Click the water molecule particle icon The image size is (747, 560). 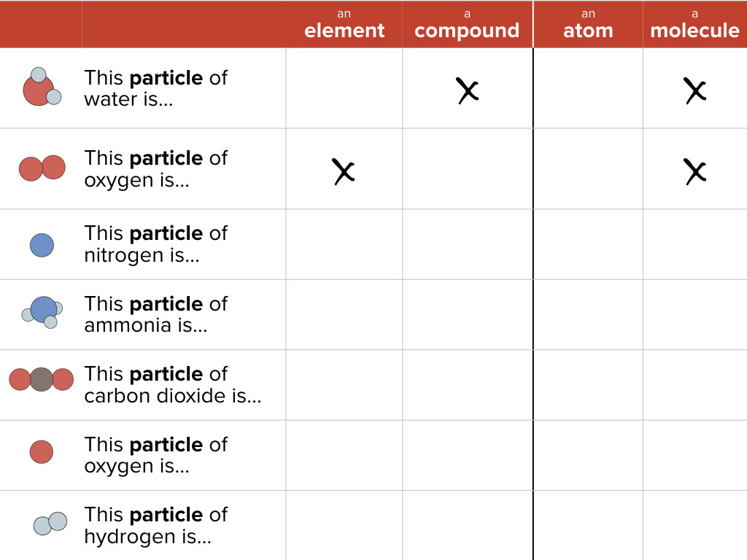42,88
